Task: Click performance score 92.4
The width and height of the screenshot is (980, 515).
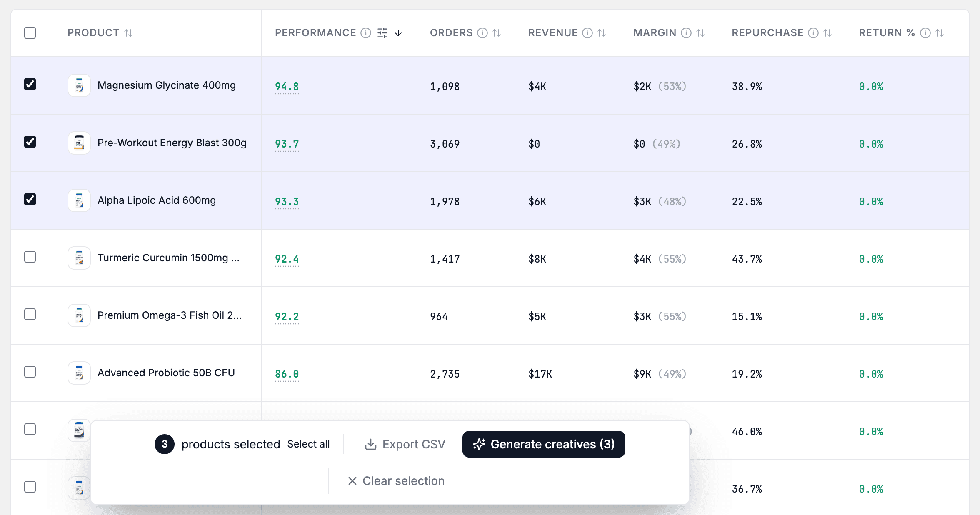Action: pos(287,259)
